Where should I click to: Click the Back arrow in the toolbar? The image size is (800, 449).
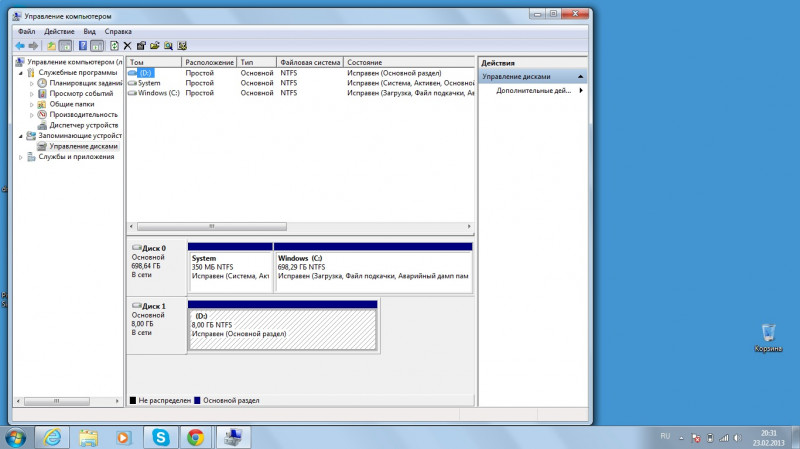[x=20, y=45]
